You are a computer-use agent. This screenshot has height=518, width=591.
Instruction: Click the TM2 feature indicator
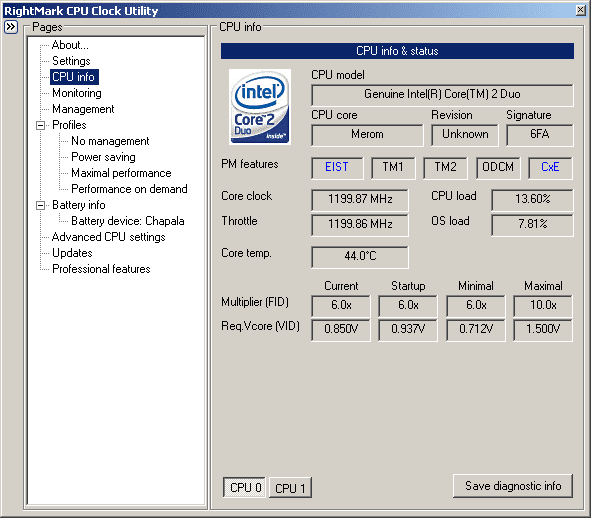[445, 168]
